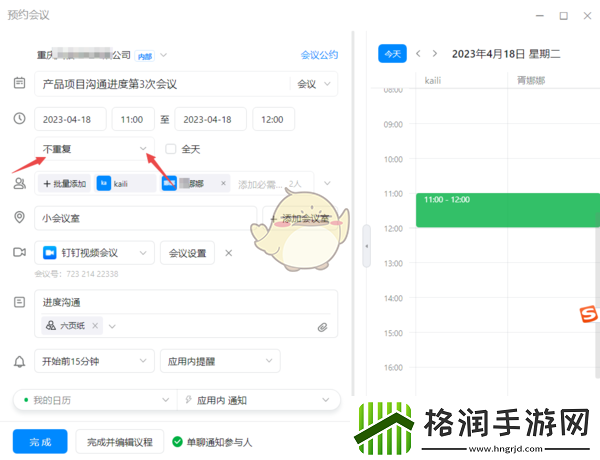The height and width of the screenshot is (460, 600).
Task: Click the reminder bell icon
Action: (x=20, y=362)
